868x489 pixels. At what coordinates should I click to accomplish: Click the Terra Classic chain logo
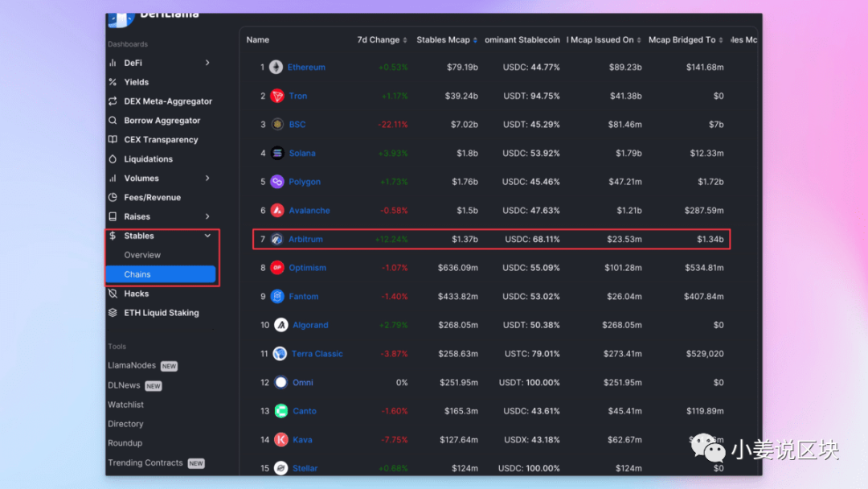[280, 353]
